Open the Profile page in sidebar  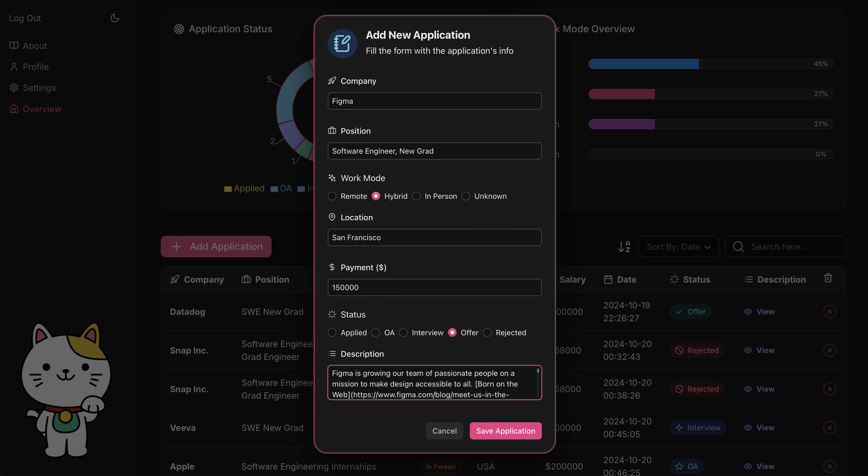36,67
